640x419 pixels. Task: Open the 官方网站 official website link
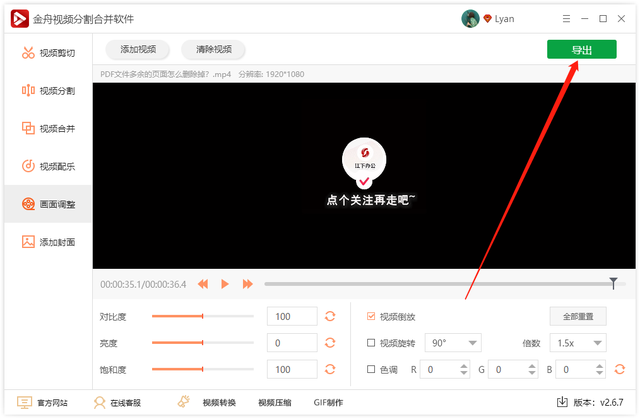pyautogui.click(x=52, y=403)
